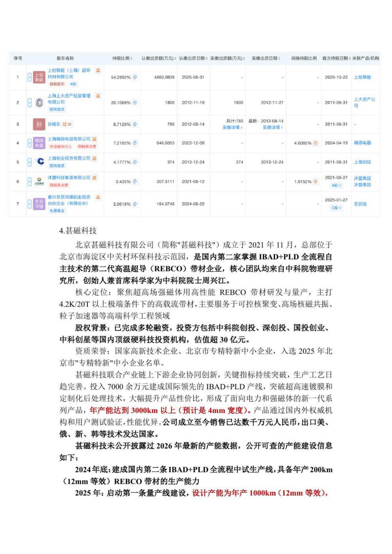Click the 32 related-companies badge beside 孙继东
Image resolution: width=392 pixels, height=554 pixels.
pyautogui.click(x=67, y=124)
